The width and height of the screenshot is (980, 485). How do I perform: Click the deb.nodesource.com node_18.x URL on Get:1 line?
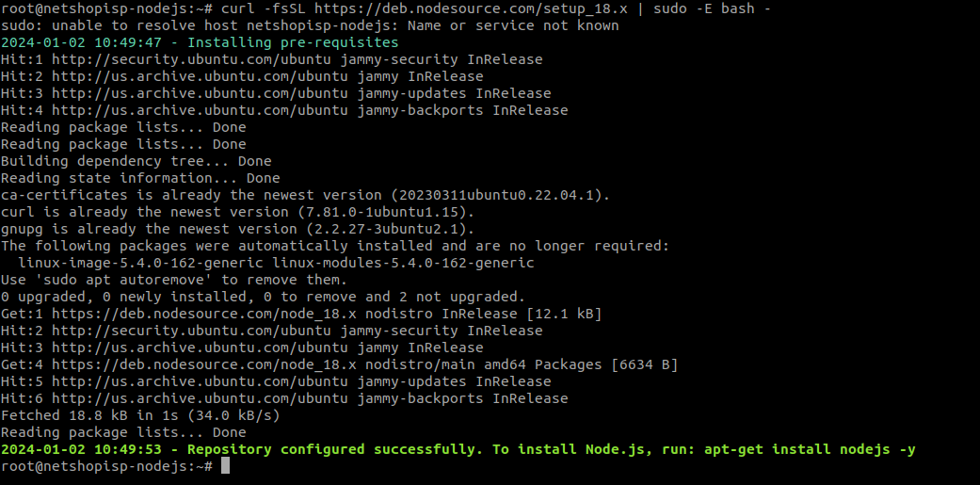[203, 314]
